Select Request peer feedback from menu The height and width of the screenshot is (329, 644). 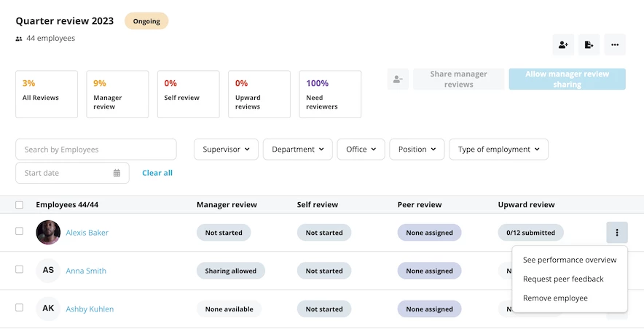[563, 279]
